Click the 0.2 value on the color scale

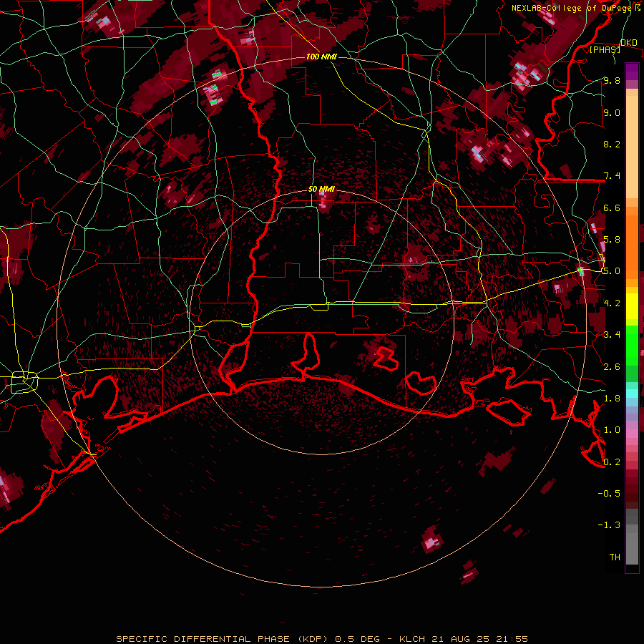[612, 462]
